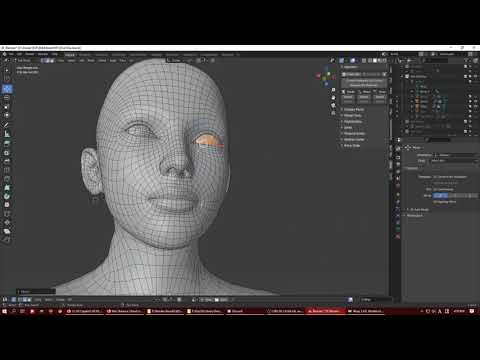
Task: Expand the Auto Merge panel
Action: click(x=419, y=210)
